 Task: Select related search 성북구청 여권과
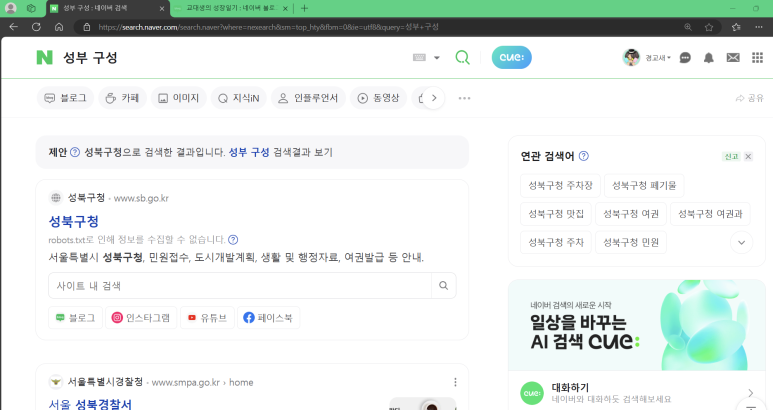[x=710, y=214]
